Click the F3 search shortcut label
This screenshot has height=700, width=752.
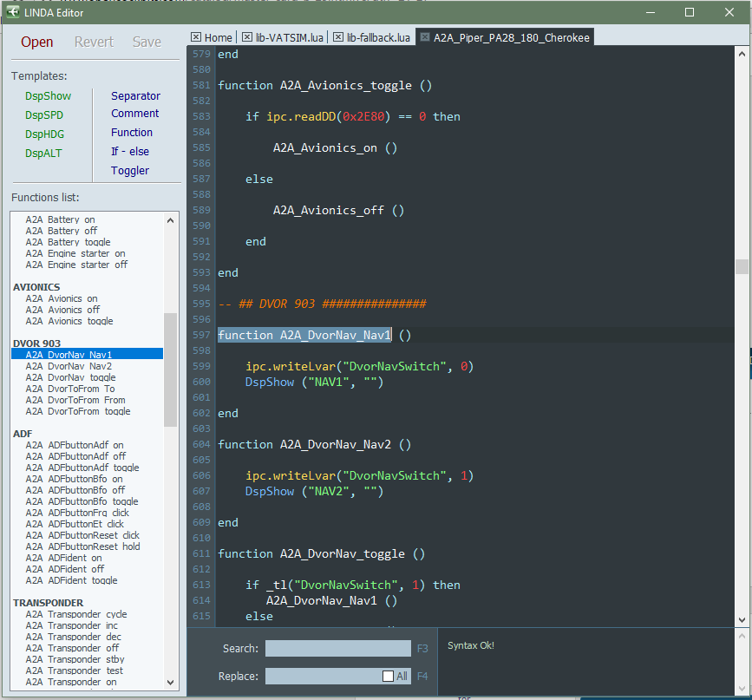pos(422,649)
